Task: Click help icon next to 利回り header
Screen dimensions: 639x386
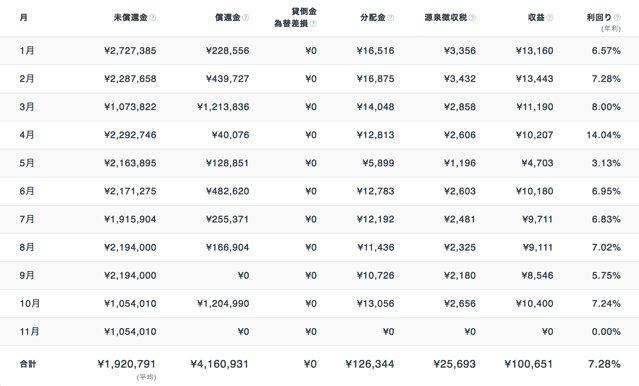Action: click(x=617, y=18)
